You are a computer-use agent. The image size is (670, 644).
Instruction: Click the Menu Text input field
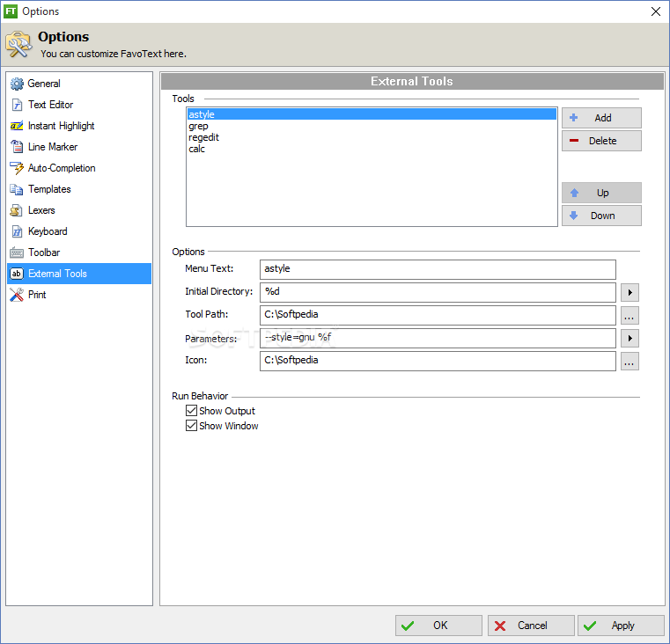tap(438, 269)
